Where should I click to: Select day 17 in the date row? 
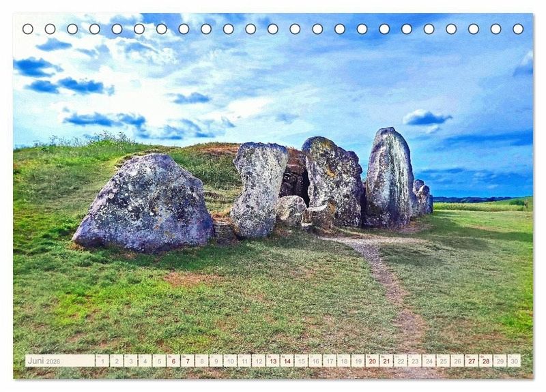click(330, 361)
